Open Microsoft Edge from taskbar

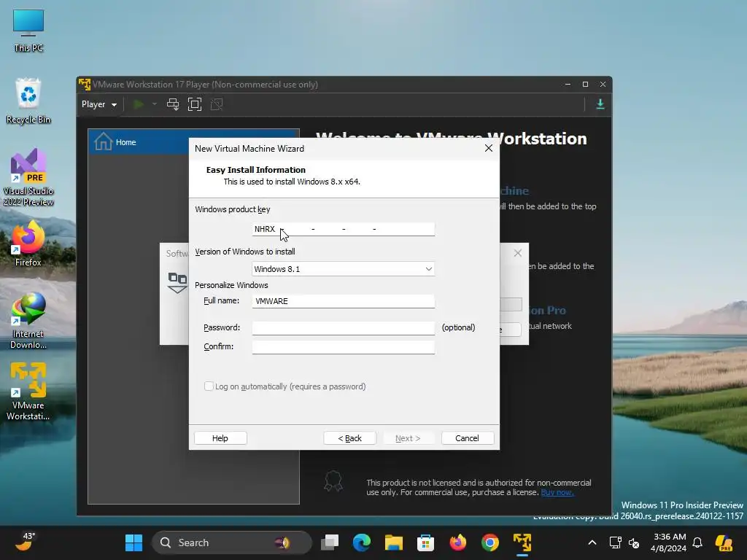[x=362, y=542]
